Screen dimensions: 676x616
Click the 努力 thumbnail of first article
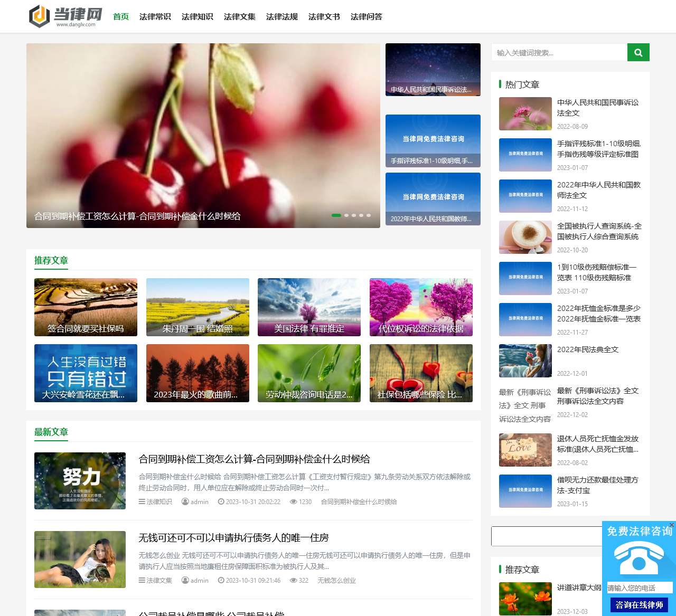pyautogui.click(x=80, y=481)
